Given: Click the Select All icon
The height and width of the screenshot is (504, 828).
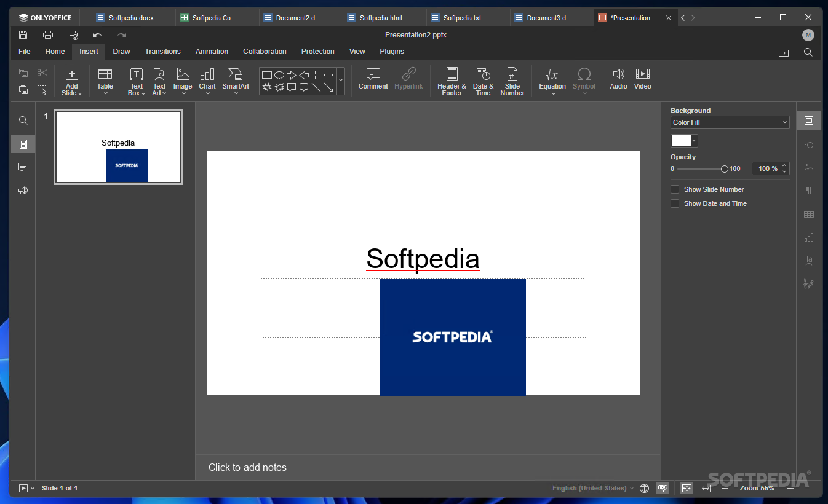Looking at the screenshot, I should pyautogui.click(x=42, y=90).
